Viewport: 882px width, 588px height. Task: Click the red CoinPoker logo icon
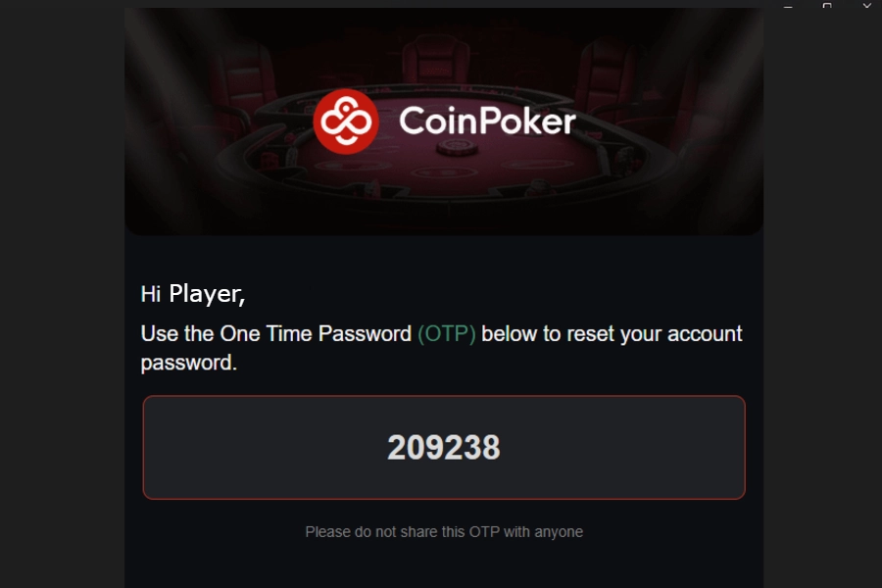pyautogui.click(x=345, y=122)
